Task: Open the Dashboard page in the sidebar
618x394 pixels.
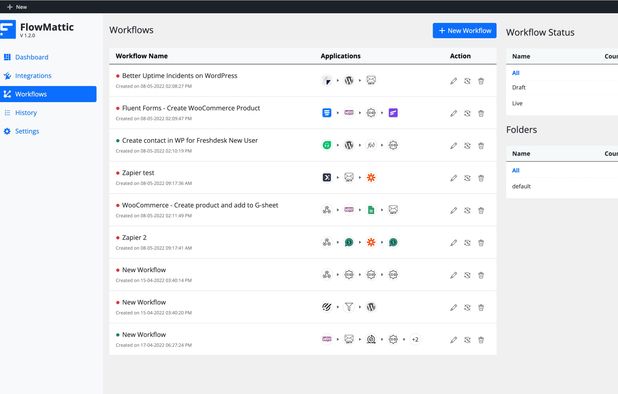Action: click(26, 57)
